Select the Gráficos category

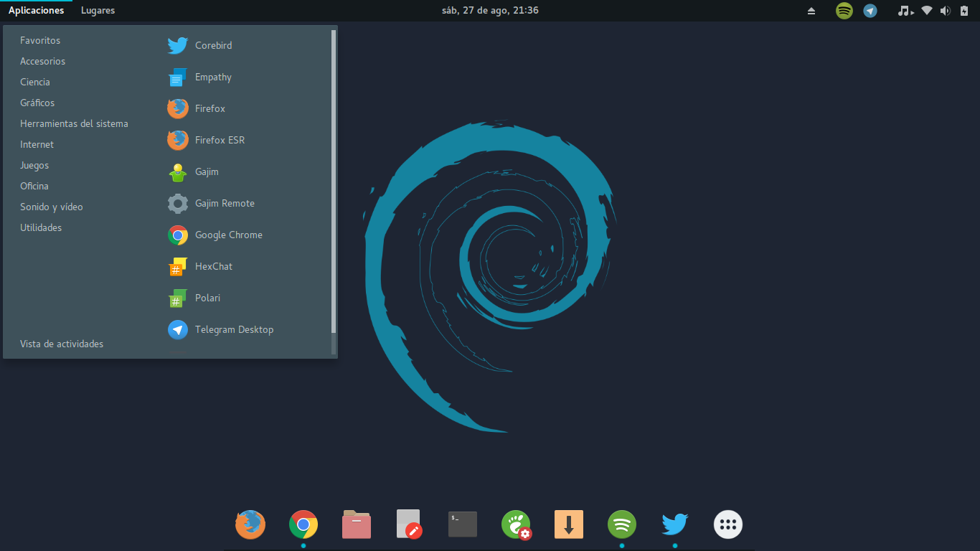click(x=37, y=103)
